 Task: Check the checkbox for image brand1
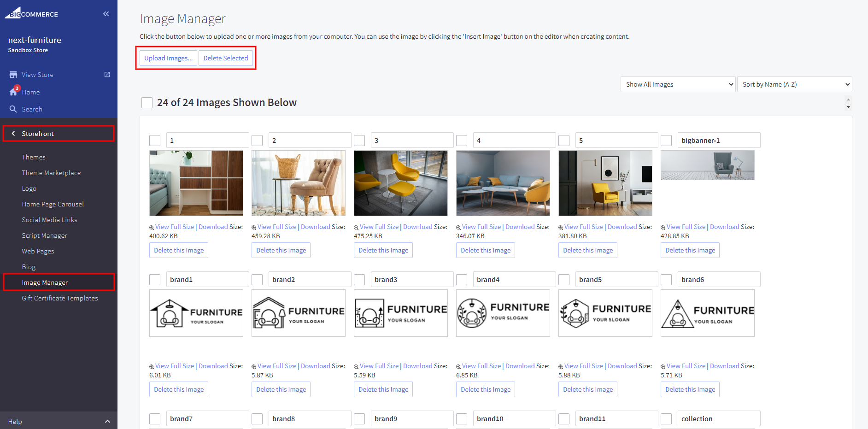point(155,280)
